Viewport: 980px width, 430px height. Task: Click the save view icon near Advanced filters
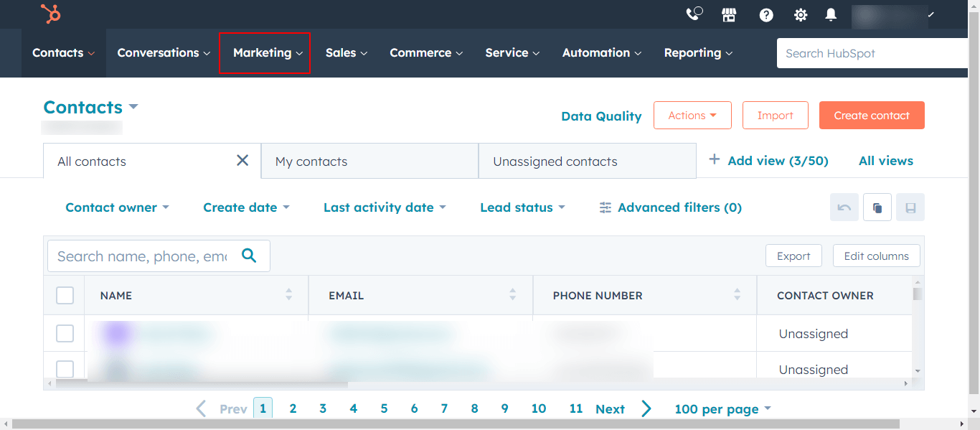point(910,207)
